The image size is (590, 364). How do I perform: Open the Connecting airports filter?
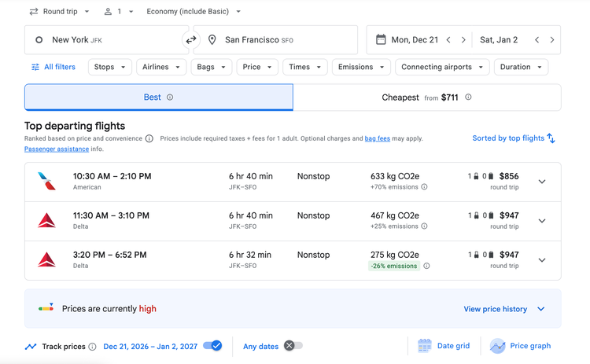(x=442, y=67)
